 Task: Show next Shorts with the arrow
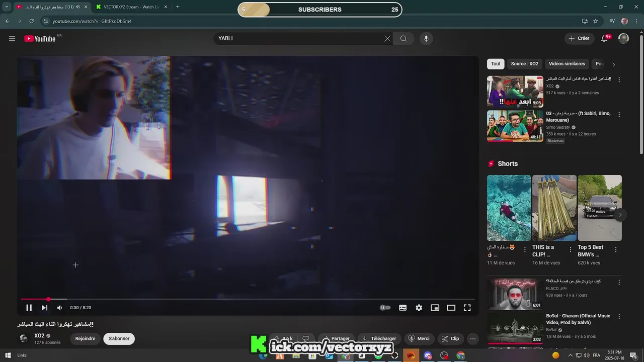[x=620, y=215]
